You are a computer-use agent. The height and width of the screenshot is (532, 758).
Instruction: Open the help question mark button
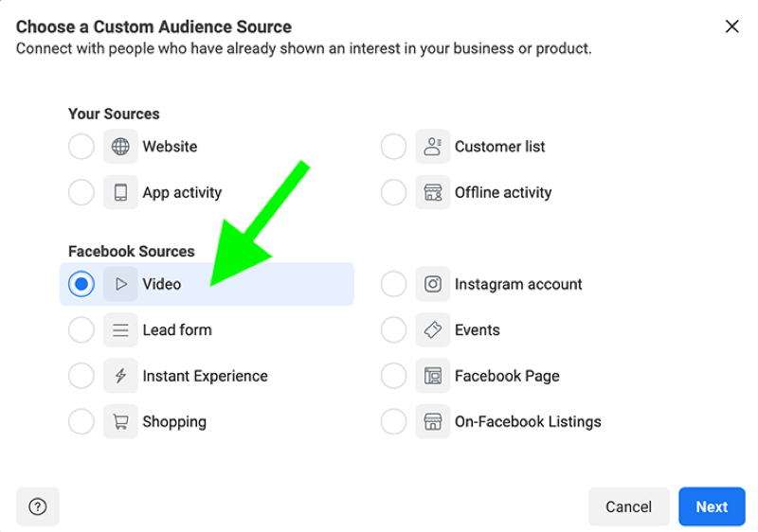[x=38, y=506]
